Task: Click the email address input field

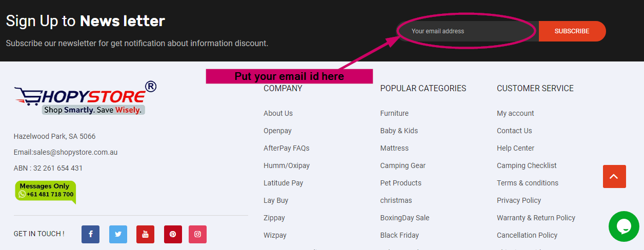Action: coord(469,31)
